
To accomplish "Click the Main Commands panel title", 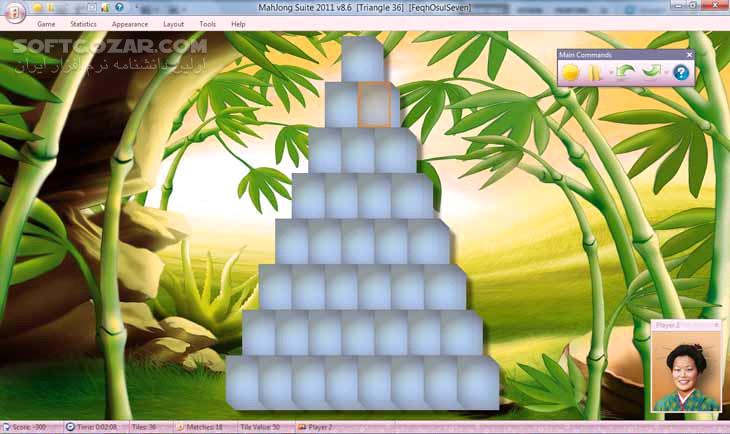I will click(585, 55).
